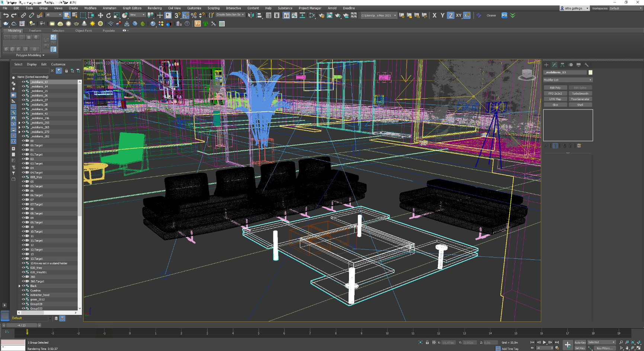Apply the TurboSmooth modifier button
The width and height of the screenshot is (644, 351).
[580, 93]
